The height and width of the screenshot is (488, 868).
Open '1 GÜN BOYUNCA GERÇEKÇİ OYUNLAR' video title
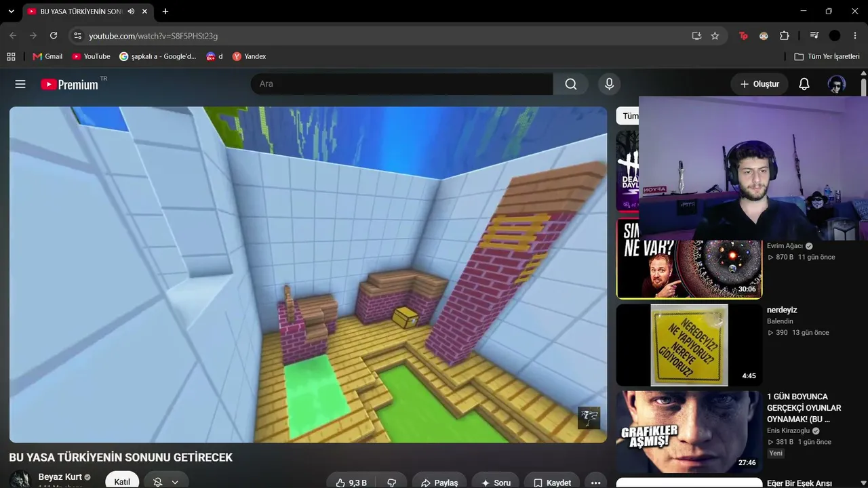pos(804,408)
